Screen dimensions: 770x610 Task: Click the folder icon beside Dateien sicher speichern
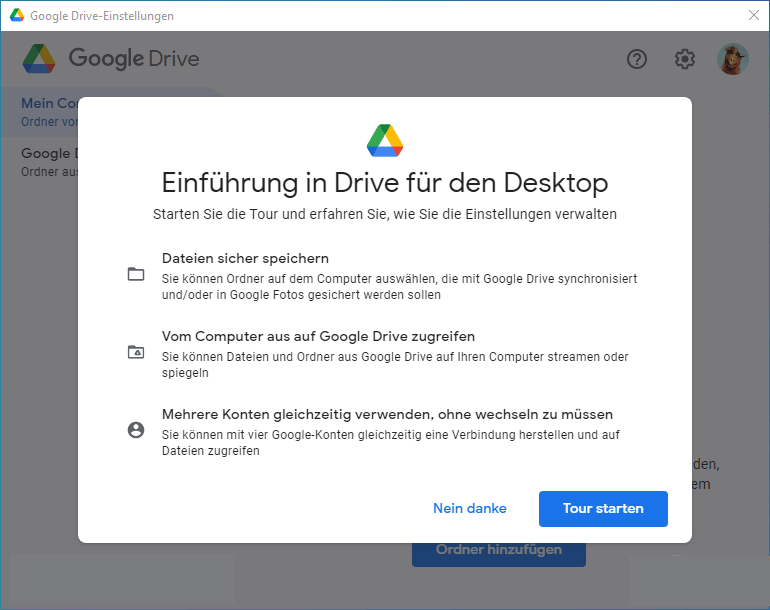click(x=136, y=274)
